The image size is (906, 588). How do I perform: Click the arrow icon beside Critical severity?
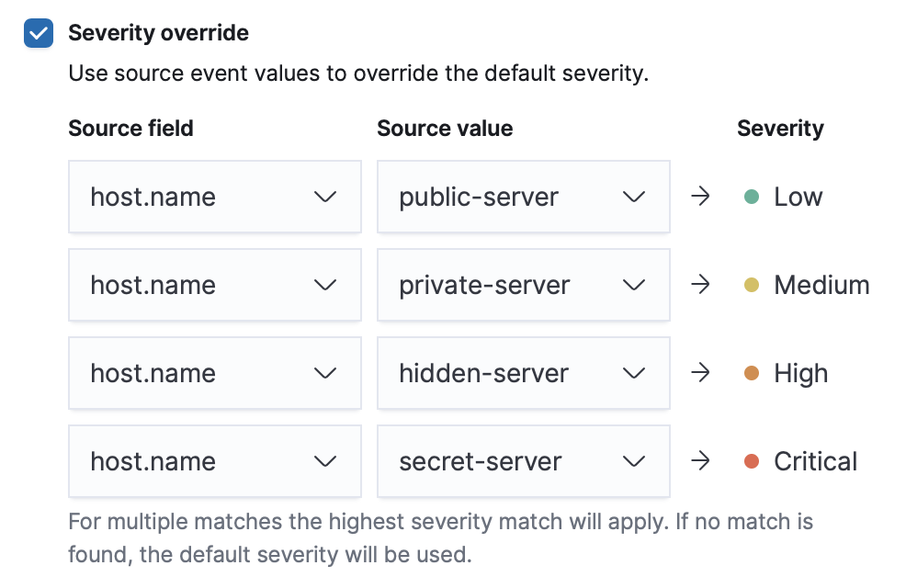701,461
